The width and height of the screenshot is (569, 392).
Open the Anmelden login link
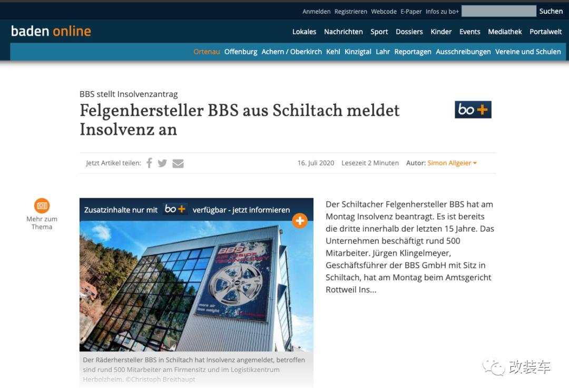pyautogui.click(x=317, y=11)
